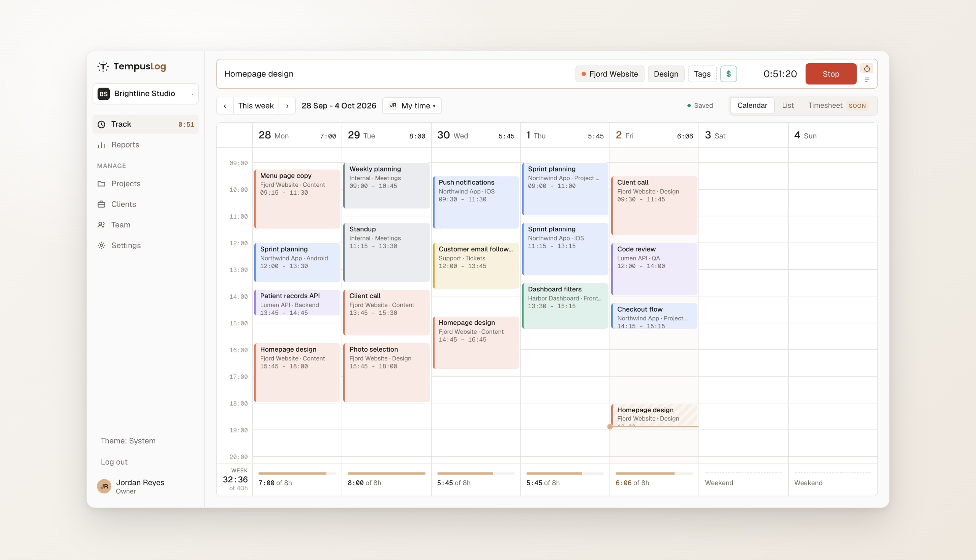Click Log out link
976x560 pixels.
(x=114, y=462)
